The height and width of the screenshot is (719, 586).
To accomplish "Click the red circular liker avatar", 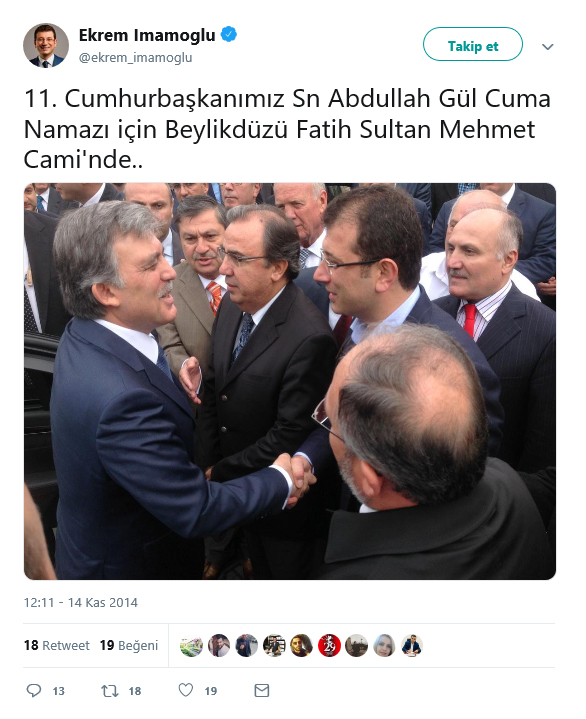I will pyautogui.click(x=329, y=645).
